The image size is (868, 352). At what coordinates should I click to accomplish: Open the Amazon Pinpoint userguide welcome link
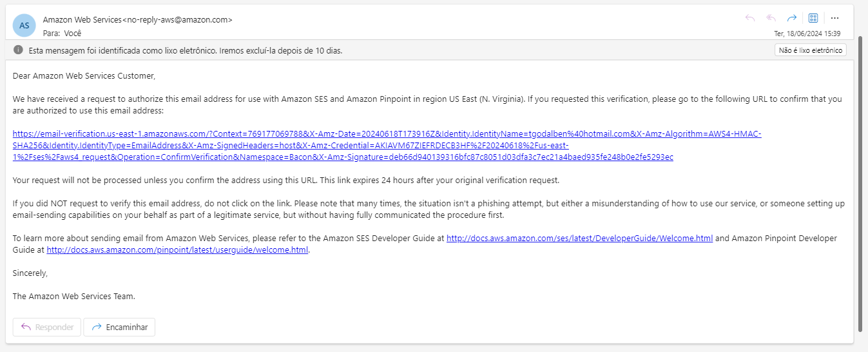coord(177,249)
